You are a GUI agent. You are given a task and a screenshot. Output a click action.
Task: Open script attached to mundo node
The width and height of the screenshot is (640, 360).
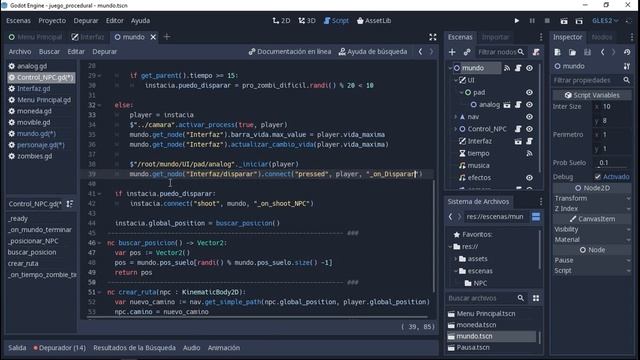coord(518,68)
